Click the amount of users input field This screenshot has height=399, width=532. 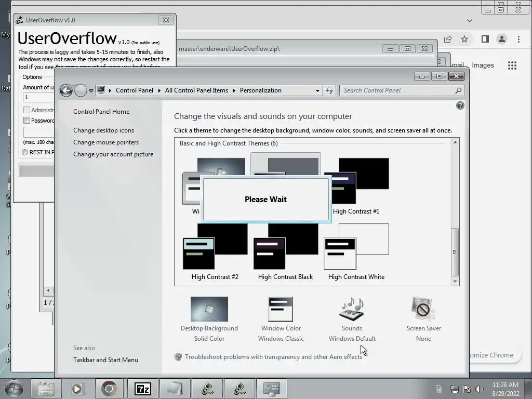click(38, 98)
